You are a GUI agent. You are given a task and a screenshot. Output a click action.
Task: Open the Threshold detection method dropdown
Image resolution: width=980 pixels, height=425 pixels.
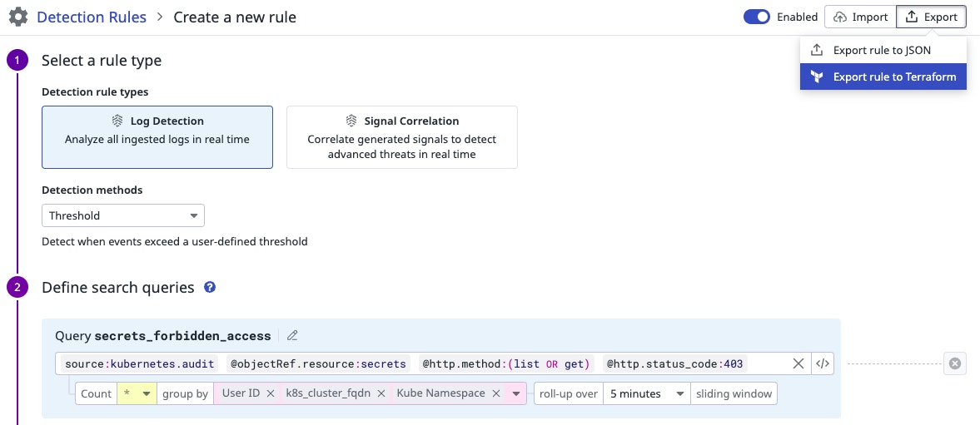pyautogui.click(x=123, y=216)
